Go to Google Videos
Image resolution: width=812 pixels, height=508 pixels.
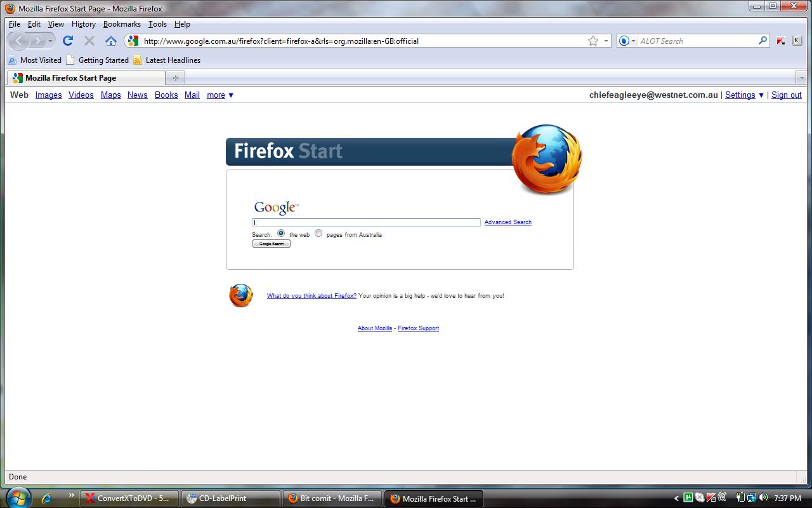point(81,95)
